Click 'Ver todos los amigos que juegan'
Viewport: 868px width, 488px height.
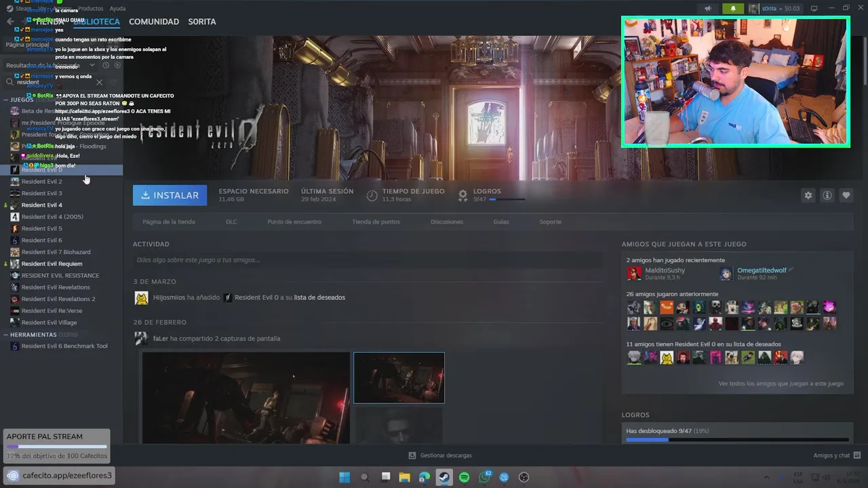point(781,384)
